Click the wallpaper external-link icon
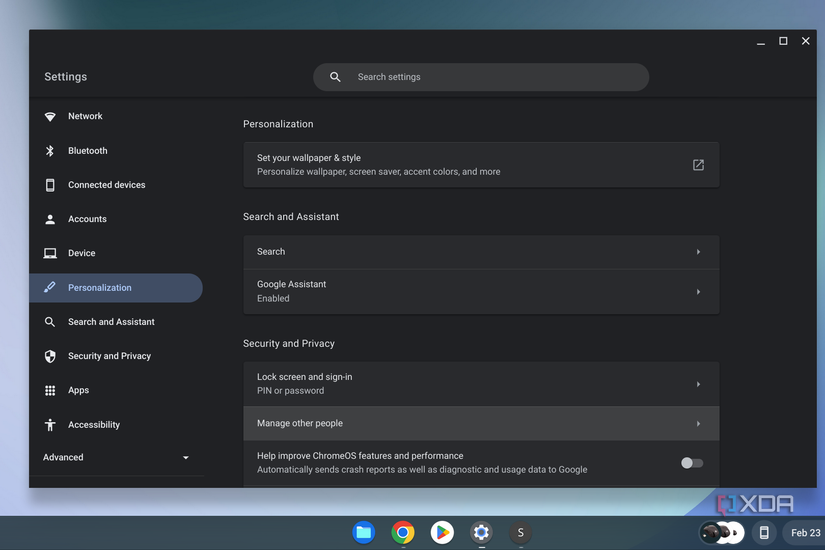This screenshot has height=550, width=825. tap(698, 165)
